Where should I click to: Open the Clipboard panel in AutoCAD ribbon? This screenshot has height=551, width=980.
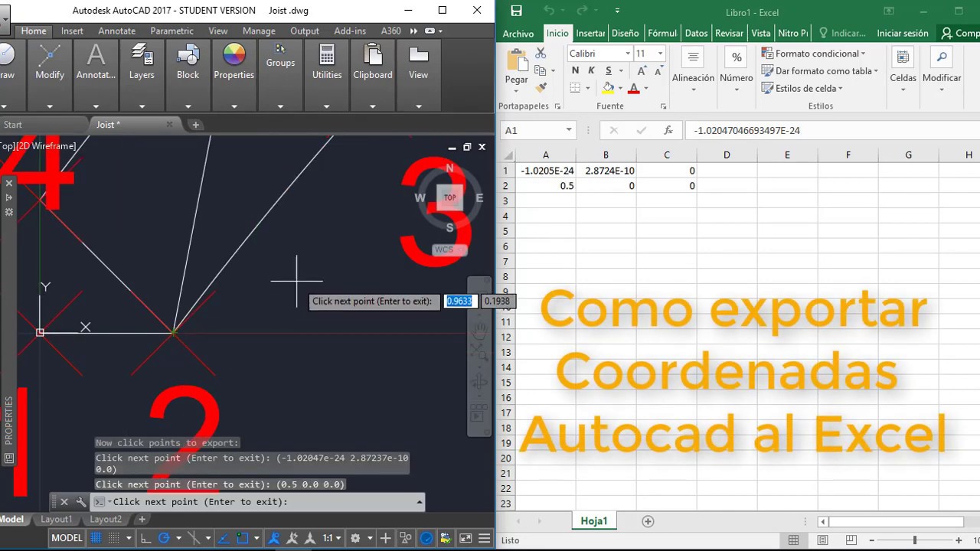373,75
